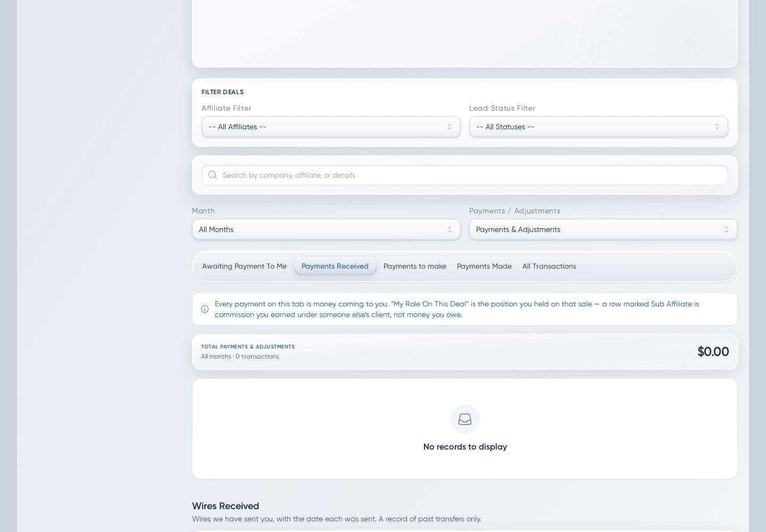Click the 'Wires we have sent you' description text
The image size is (766, 532).
(337, 519)
